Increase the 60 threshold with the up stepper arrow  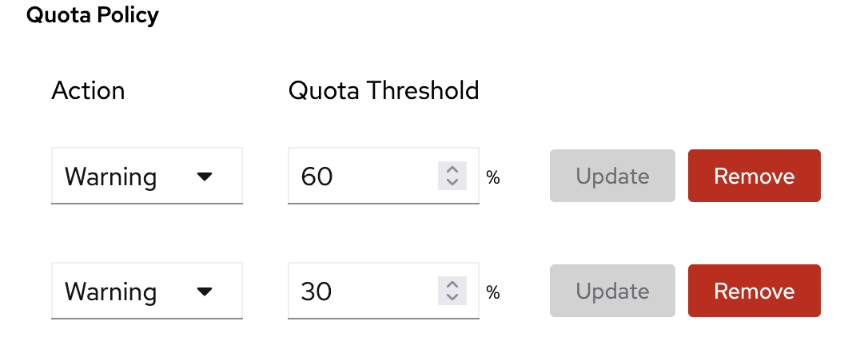(x=452, y=170)
